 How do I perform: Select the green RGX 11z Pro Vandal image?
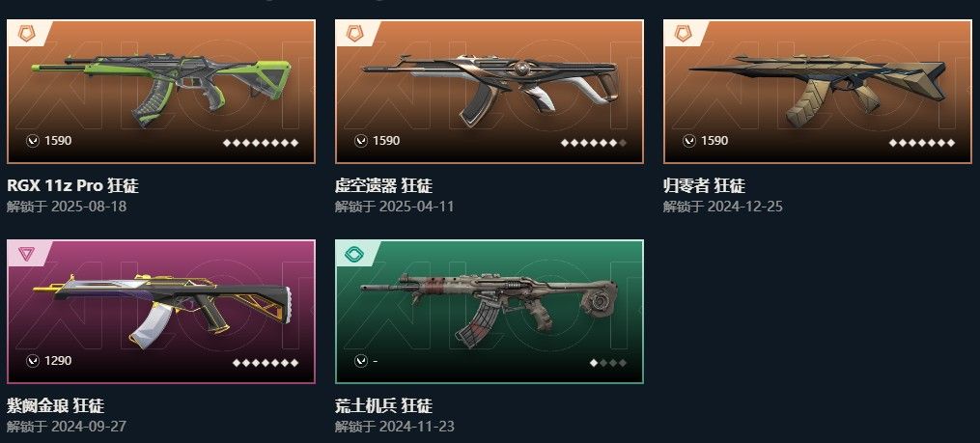tap(161, 90)
